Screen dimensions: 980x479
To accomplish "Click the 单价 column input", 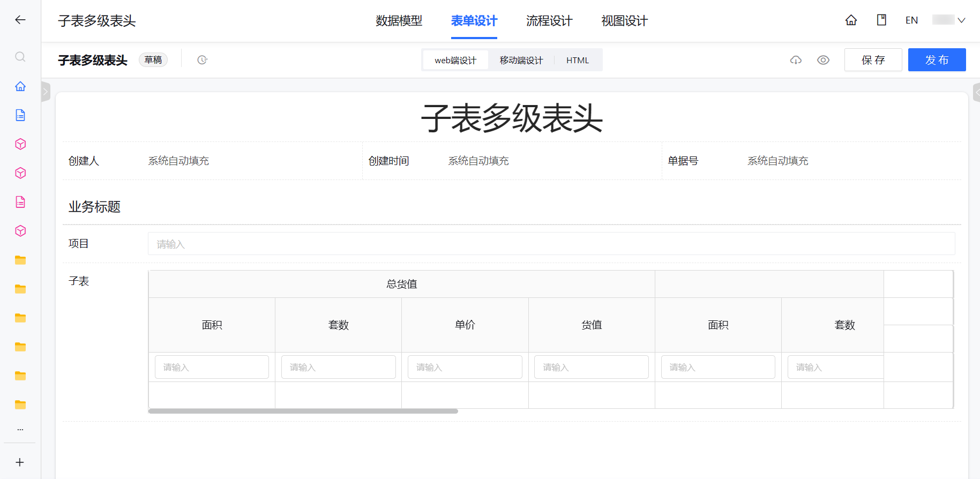I will pyautogui.click(x=465, y=367).
